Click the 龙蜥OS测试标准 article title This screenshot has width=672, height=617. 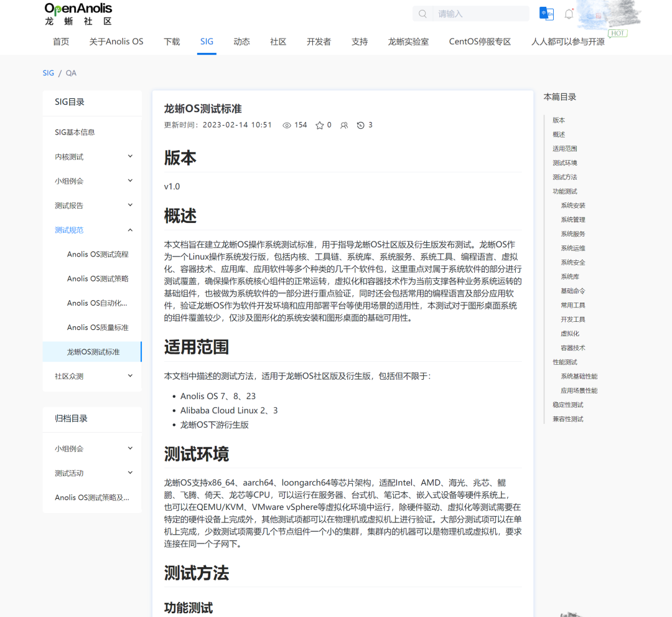click(203, 109)
